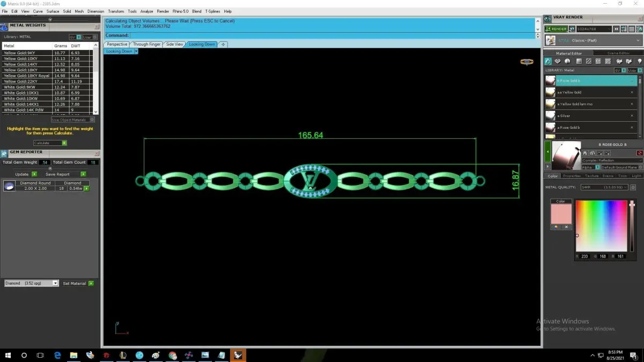Click the pink Color swatch
The width and height of the screenshot is (644, 362).
(561, 214)
